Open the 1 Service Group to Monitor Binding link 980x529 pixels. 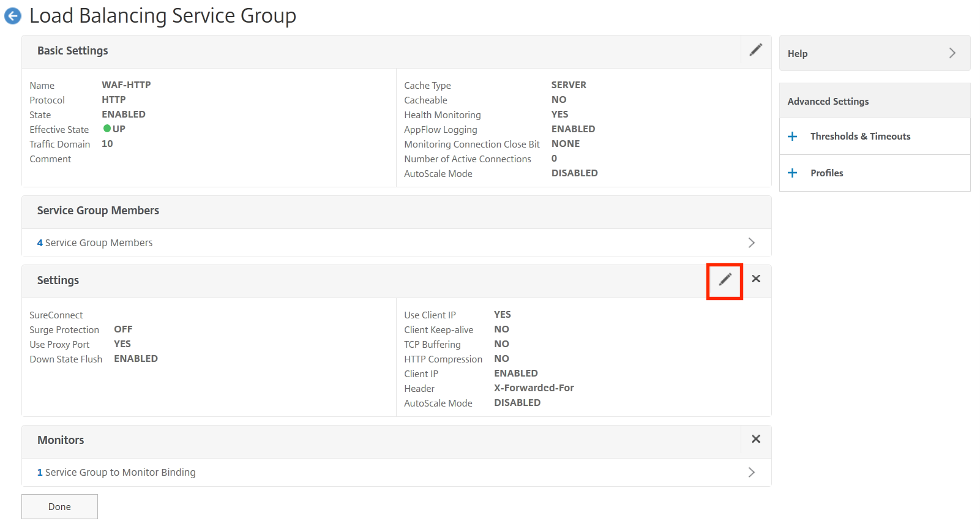click(116, 473)
